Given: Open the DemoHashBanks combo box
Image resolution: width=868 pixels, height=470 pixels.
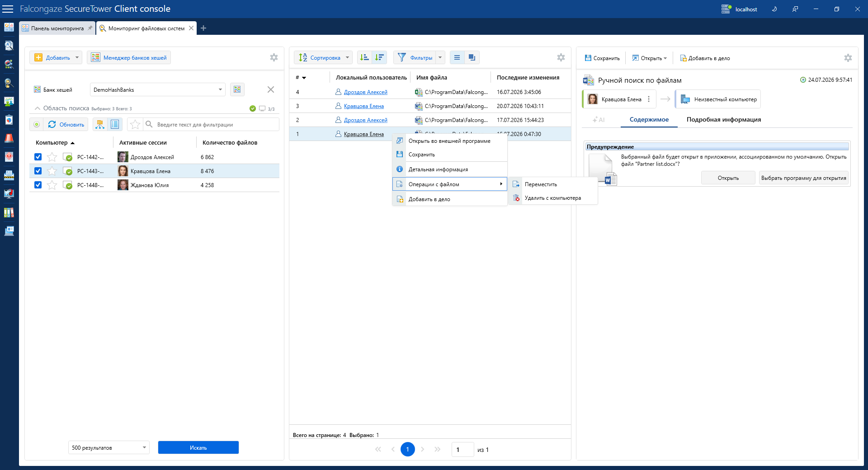Looking at the screenshot, I should tap(158, 89).
